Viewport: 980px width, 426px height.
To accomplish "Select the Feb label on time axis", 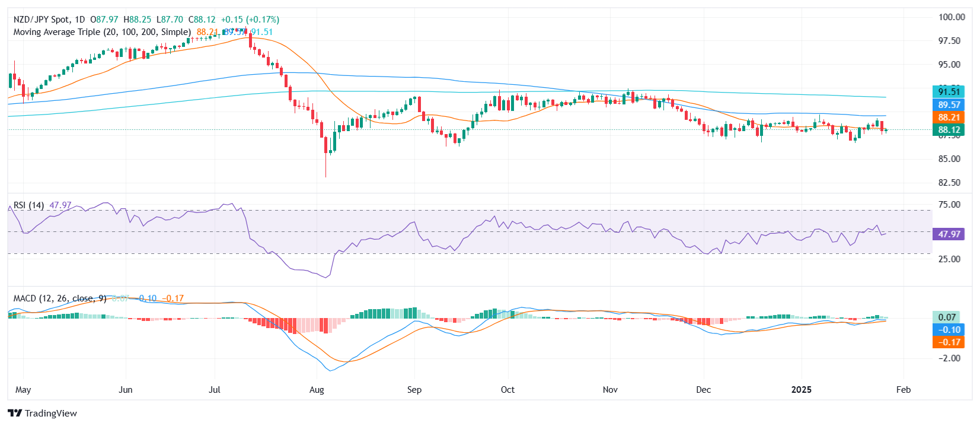I will pos(904,390).
